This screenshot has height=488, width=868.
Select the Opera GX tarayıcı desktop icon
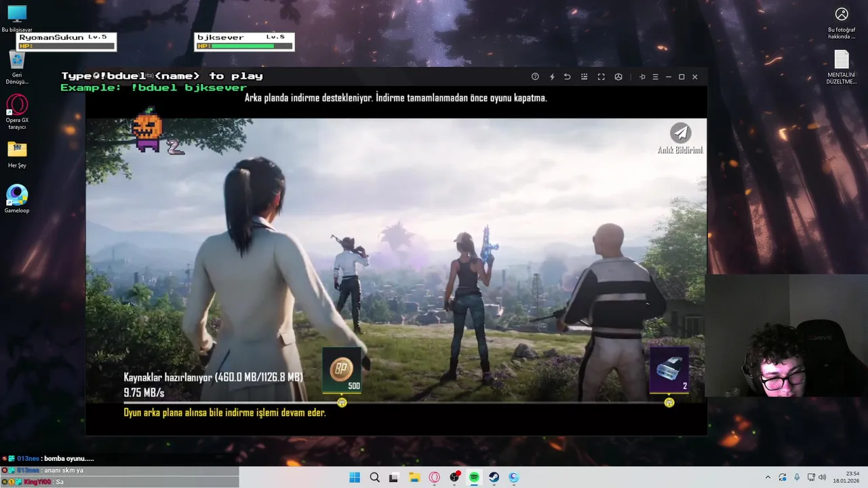pyautogui.click(x=17, y=112)
